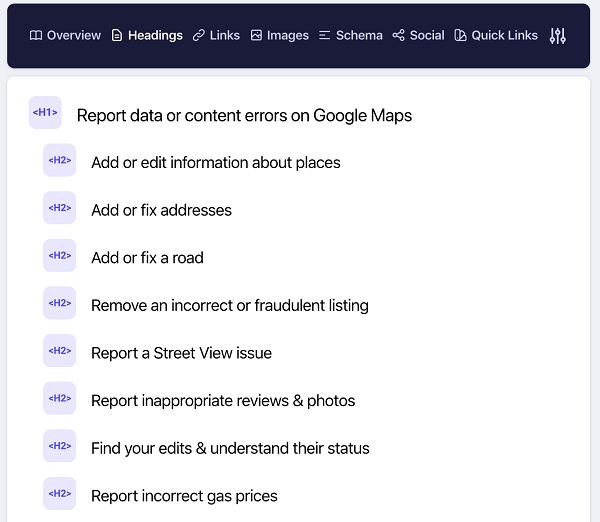Click the Images picture icon
600x522 pixels.
pos(256,35)
